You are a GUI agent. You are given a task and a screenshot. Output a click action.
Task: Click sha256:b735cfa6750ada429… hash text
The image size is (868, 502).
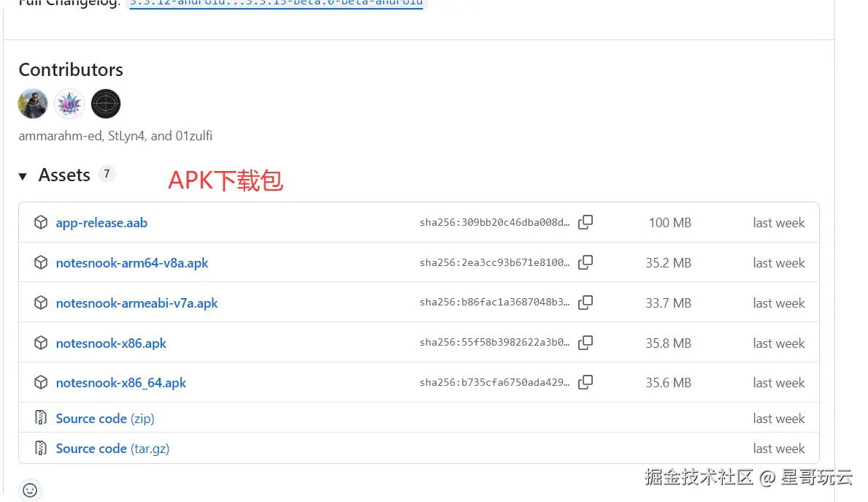(x=494, y=382)
